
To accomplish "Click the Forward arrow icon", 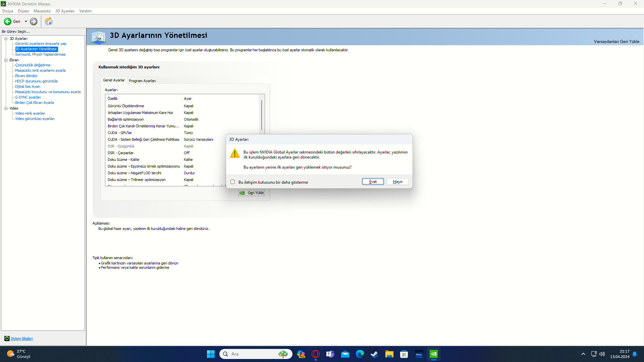I will (x=34, y=21).
